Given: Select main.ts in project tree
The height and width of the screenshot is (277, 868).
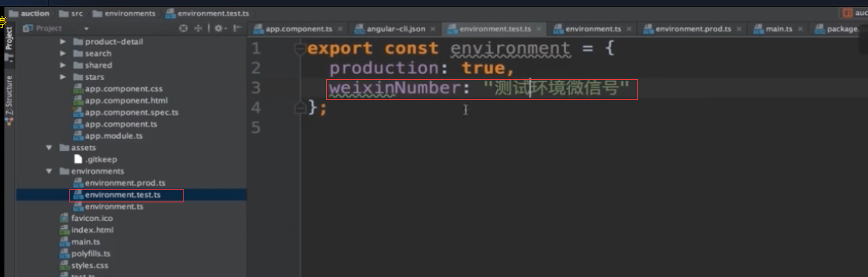Looking at the screenshot, I should coord(79,242).
